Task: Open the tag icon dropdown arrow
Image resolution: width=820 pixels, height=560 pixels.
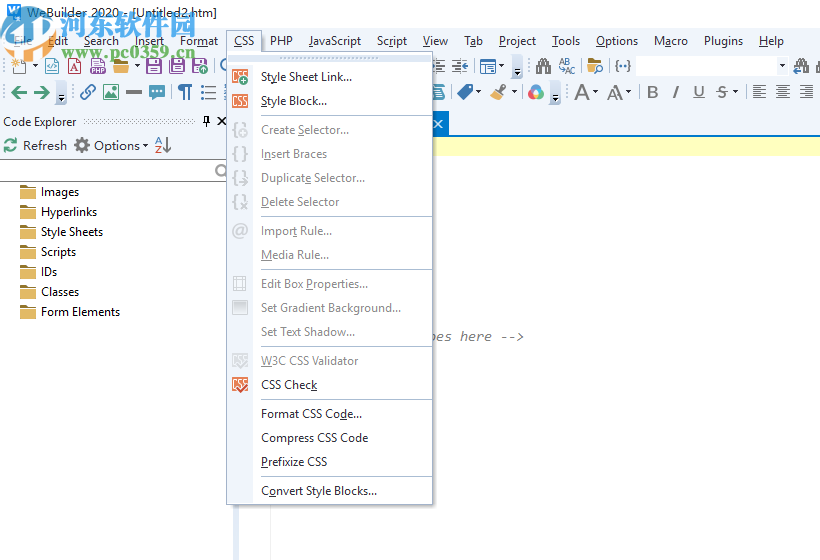Action: point(479,92)
